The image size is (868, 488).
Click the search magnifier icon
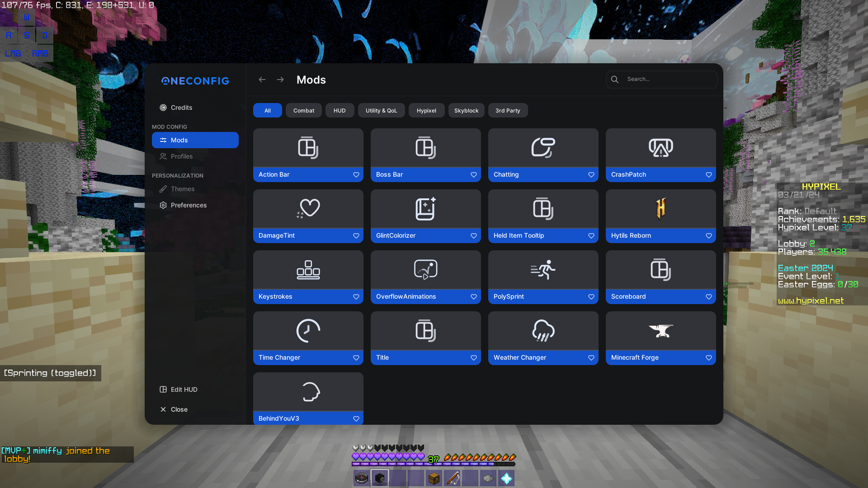(x=615, y=80)
